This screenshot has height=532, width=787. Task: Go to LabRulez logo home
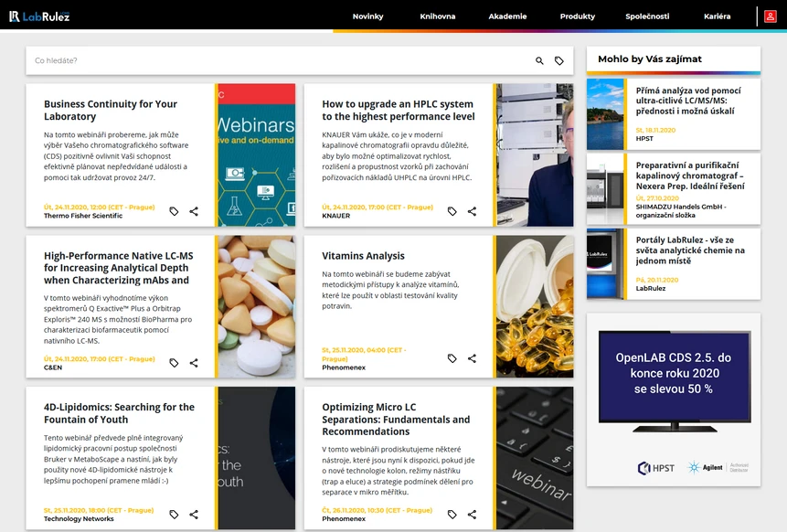coord(39,16)
